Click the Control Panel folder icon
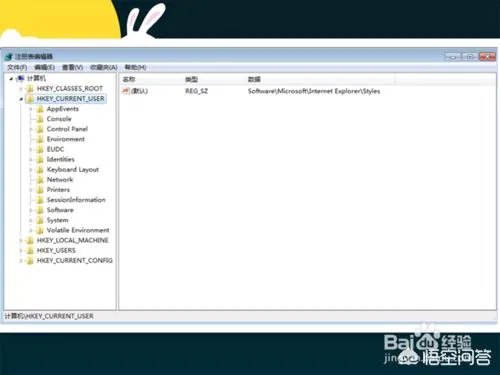The height and width of the screenshot is (375, 500). click(40, 129)
